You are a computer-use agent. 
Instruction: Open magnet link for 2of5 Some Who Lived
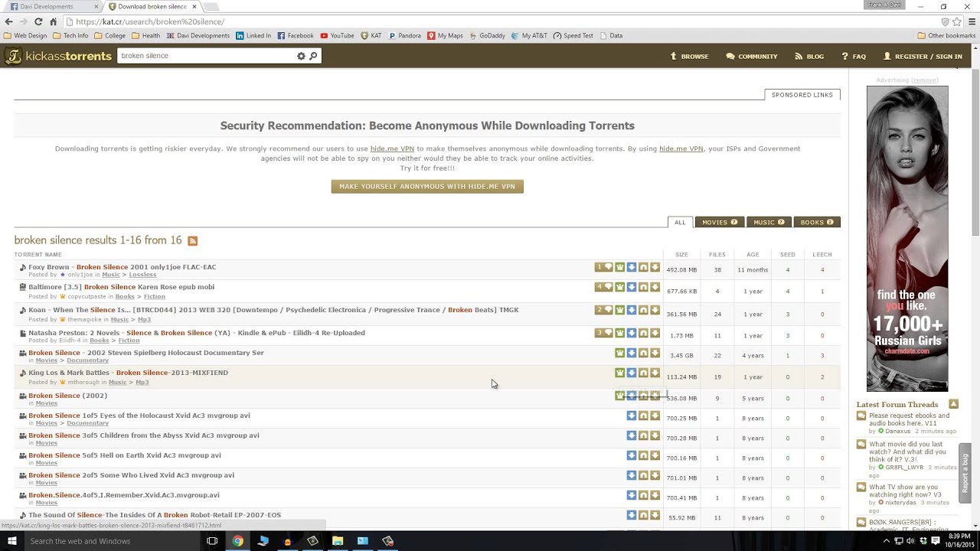[x=643, y=476]
